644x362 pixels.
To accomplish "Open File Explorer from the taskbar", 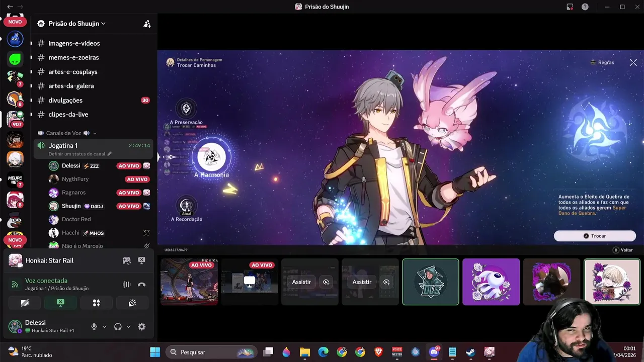I will 305,352.
